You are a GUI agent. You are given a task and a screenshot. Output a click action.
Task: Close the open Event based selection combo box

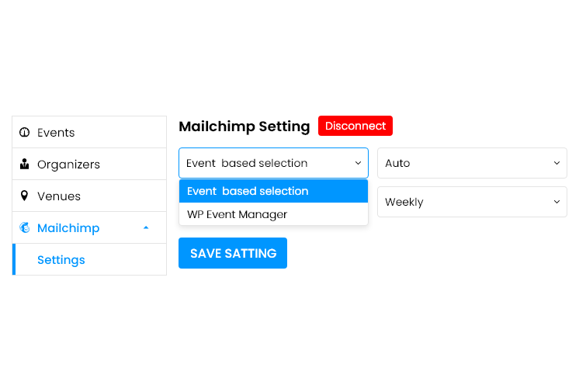coord(273,163)
